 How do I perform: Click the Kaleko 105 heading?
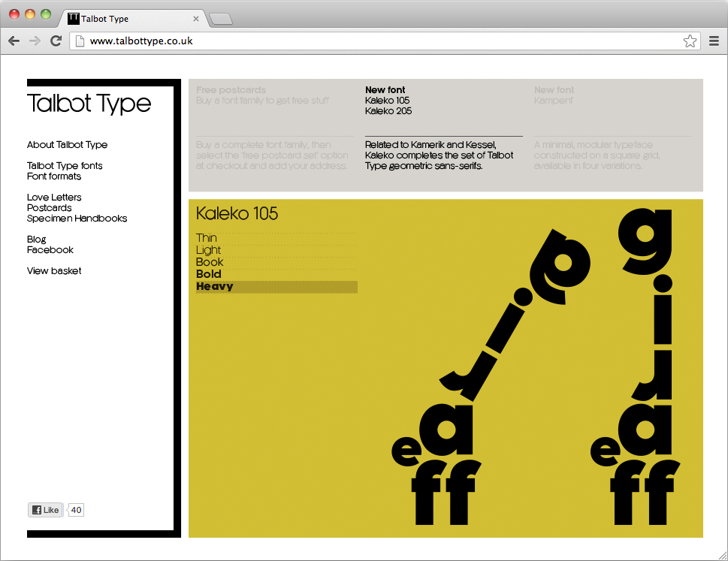pyautogui.click(x=237, y=213)
